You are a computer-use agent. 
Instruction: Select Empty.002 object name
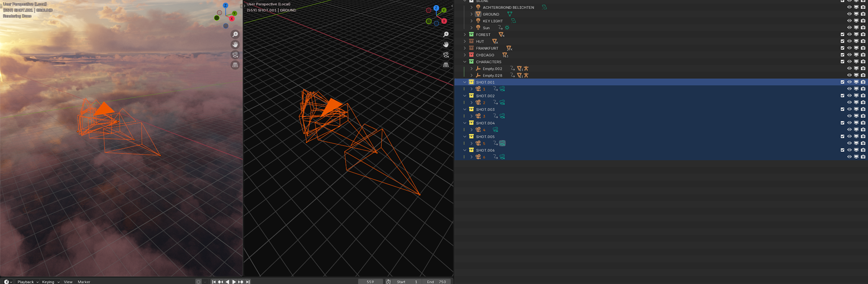tap(492, 69)
